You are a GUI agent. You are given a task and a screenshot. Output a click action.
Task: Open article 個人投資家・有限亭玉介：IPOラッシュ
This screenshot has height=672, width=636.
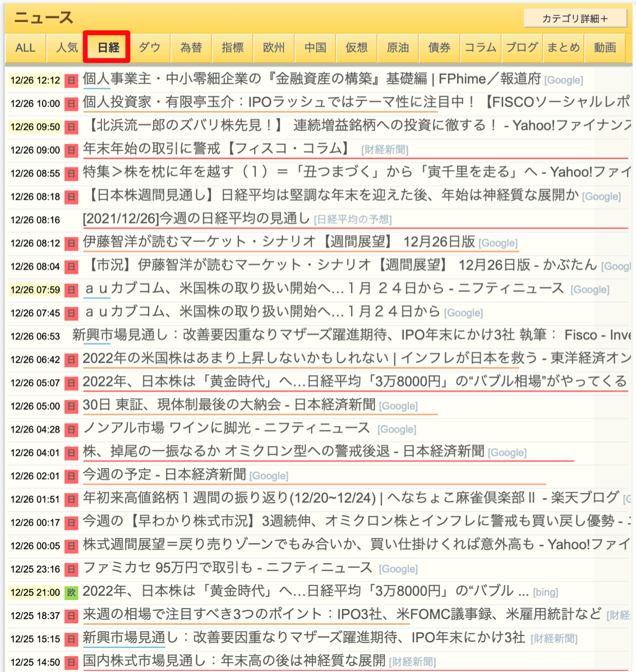click(356, 102)
